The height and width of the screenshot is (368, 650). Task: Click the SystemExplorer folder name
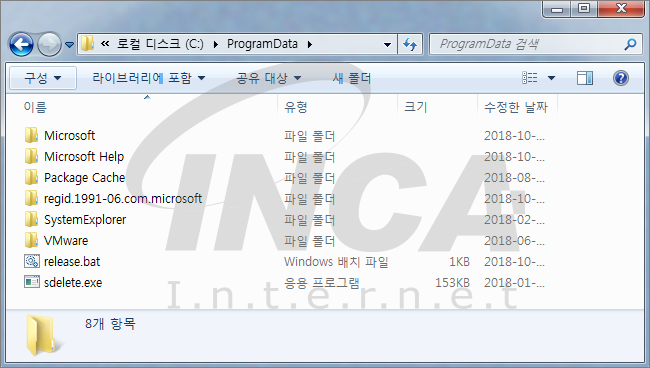point(85,220)
